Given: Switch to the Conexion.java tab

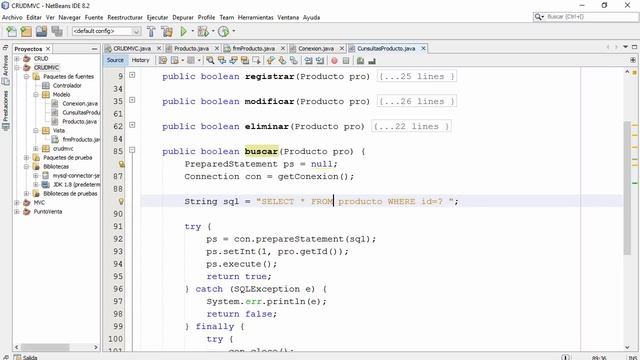Looking at the screenshot, I should point(316,49).
